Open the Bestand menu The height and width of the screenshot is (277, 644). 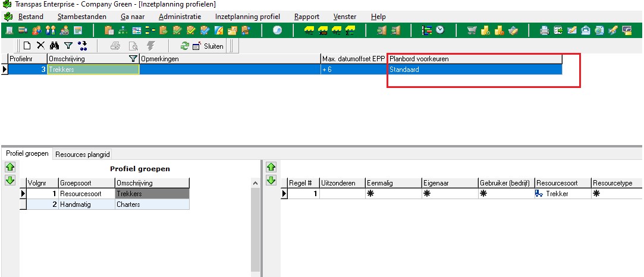coord(31,17)
